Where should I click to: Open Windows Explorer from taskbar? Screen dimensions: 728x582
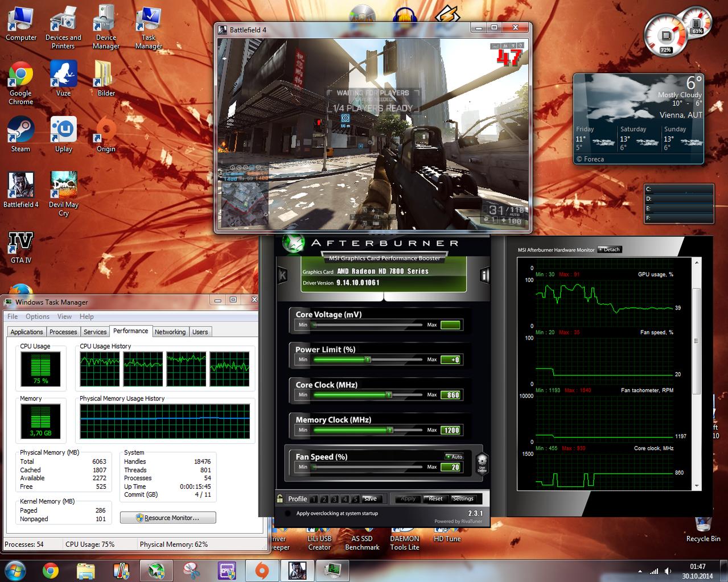(x=86, y=571)
